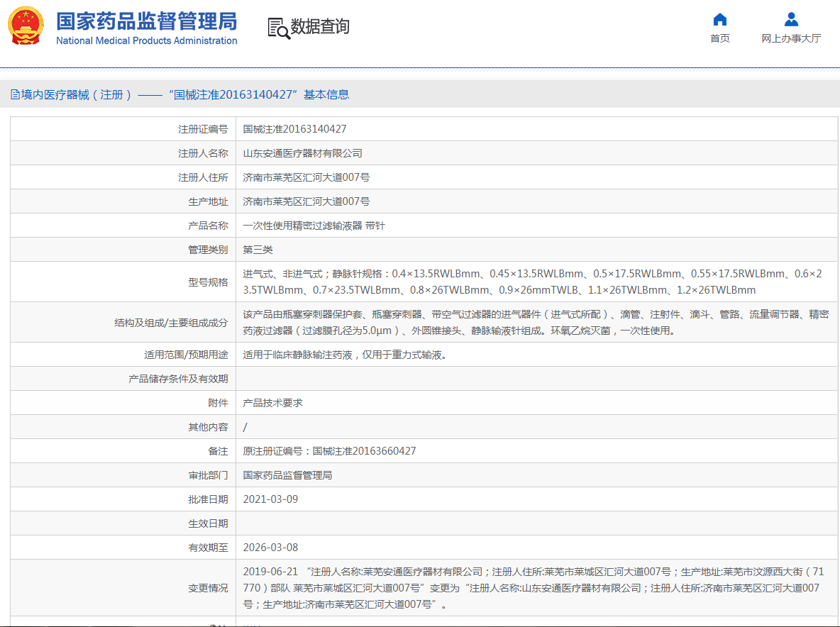
Task: Click the 网上办事大厅 person icon
Action: pos(791,20)
